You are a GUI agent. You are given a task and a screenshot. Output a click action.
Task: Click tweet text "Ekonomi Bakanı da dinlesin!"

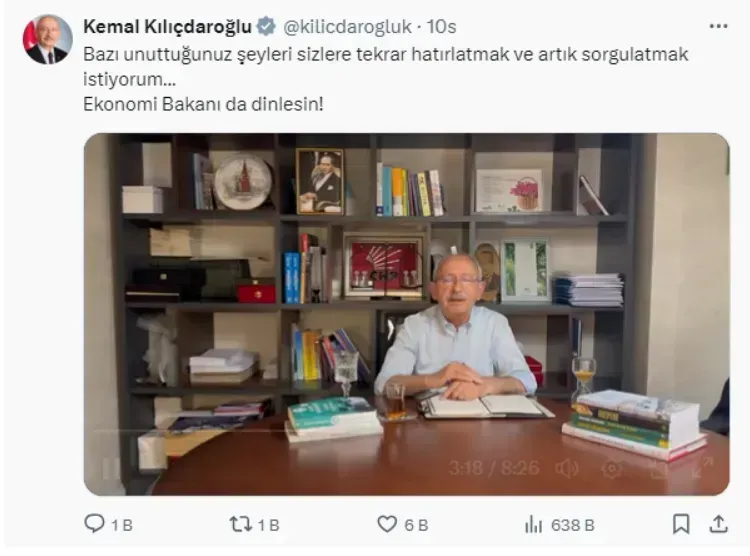point(203,104)
